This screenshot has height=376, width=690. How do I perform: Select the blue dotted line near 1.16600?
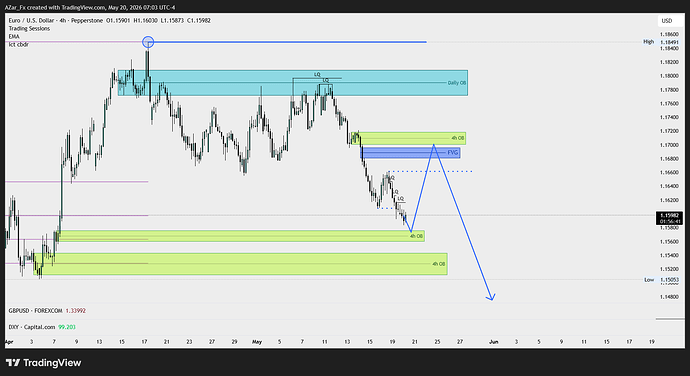430,171
